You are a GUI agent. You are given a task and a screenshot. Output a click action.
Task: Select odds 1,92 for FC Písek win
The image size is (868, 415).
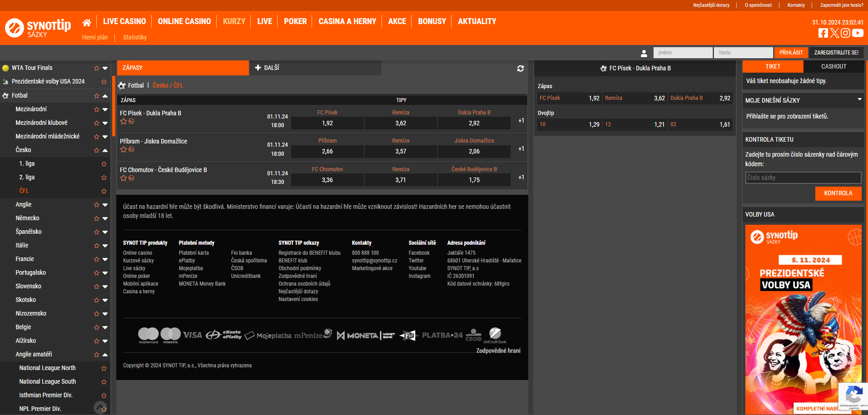327,123
